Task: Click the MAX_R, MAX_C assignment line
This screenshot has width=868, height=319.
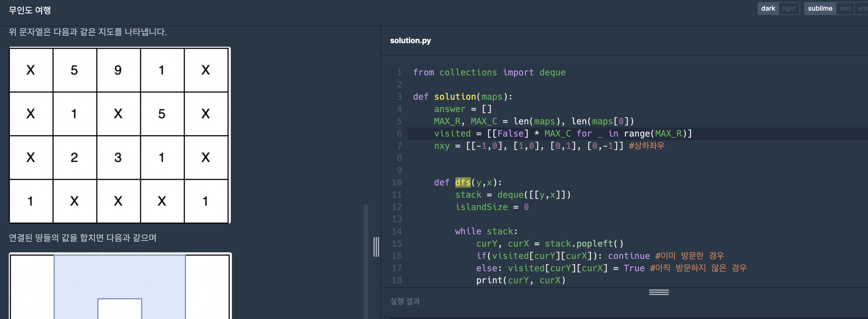Action: pyautogui.click(x=534, y=121)
